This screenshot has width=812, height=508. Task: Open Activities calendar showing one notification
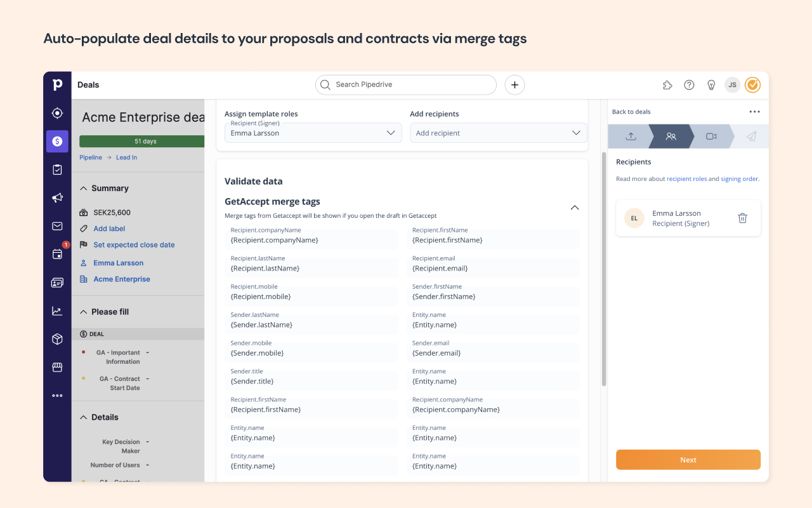(x=57, y=254)
